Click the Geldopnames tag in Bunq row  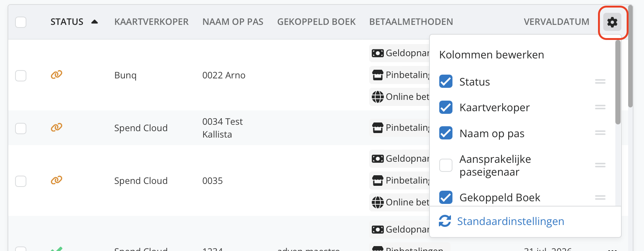(x=400, y=53)
